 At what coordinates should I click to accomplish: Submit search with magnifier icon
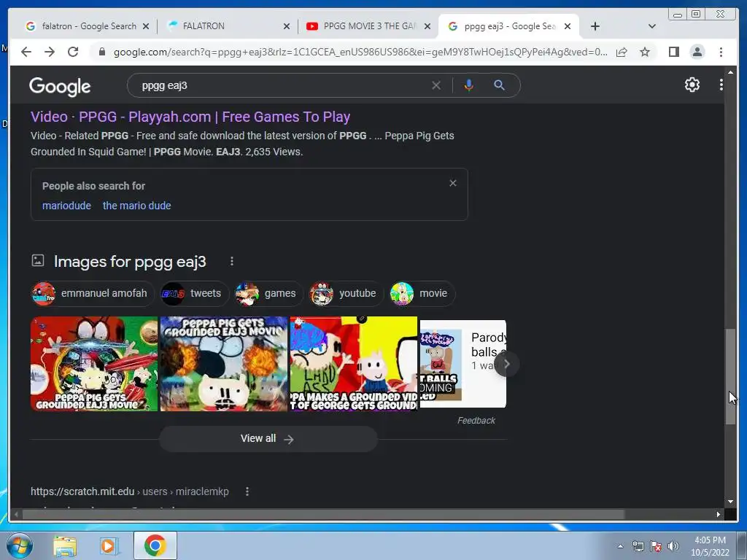(499, 85)
